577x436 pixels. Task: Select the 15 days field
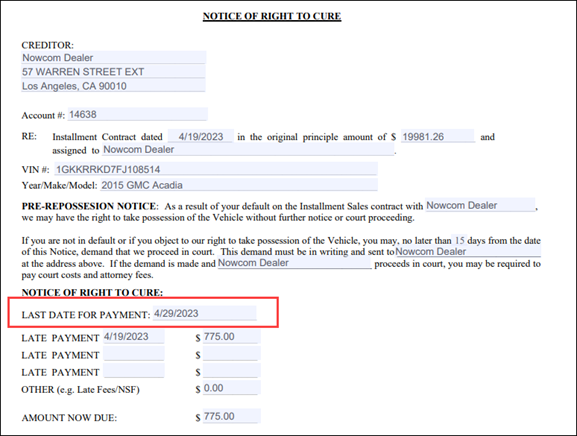(x=459, y=240)
